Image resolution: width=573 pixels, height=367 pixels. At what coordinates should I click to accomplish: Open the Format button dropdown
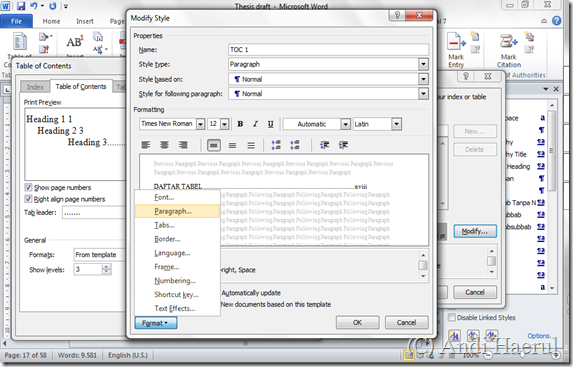pyautogui.click(x=156, y=323)
